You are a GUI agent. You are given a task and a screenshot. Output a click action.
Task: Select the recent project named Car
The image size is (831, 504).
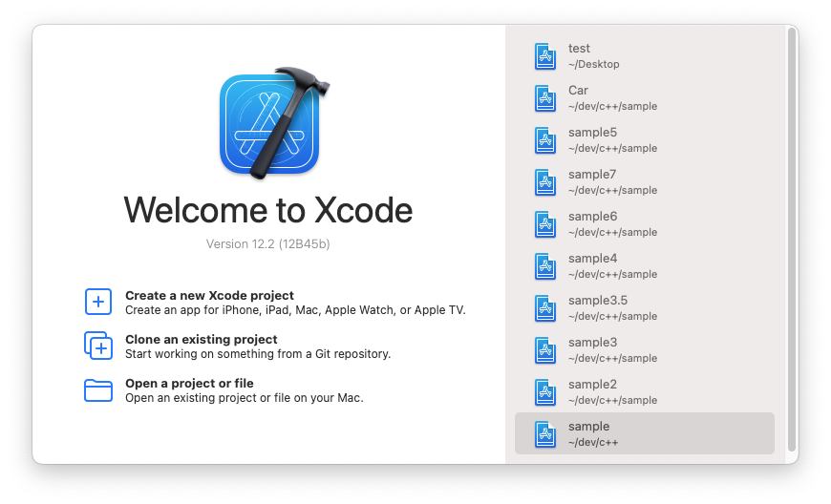(645, 98)
